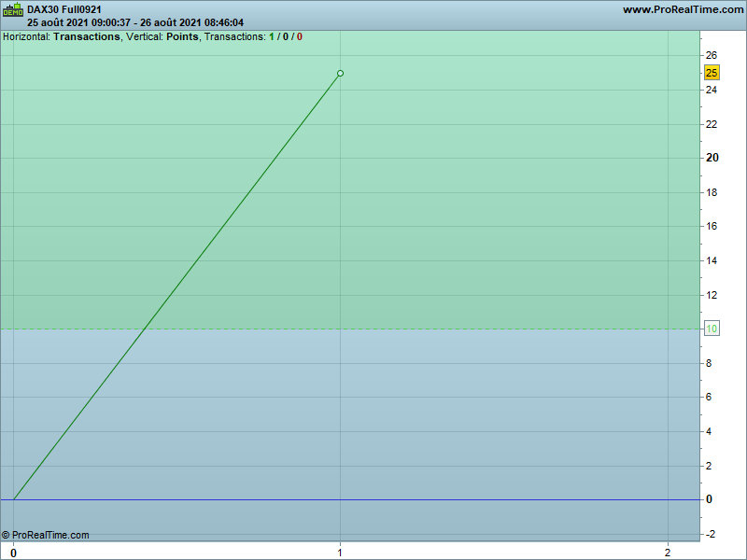The image size is (747, 560).
Task: Click the green winning transactions count '1'
Action: click(x=272, y=36)
